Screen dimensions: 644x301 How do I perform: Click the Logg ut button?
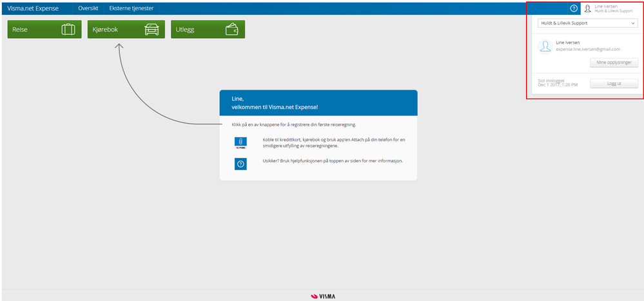point(614,83)
